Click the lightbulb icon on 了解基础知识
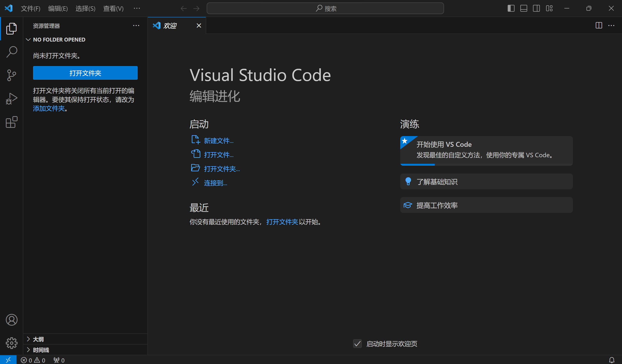Screen dimensions: 622x364 point(408,181)
